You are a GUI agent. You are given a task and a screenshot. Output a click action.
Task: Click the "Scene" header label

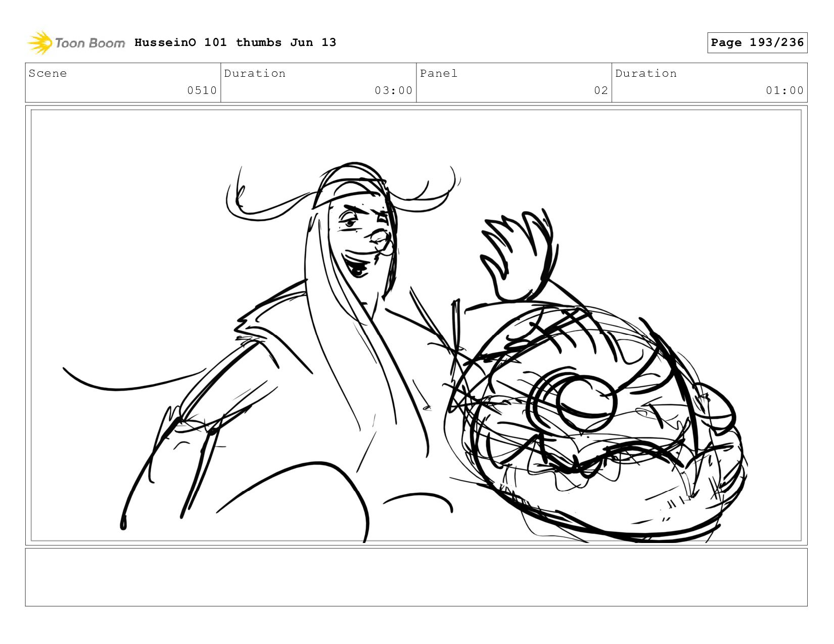coord(48,73)
